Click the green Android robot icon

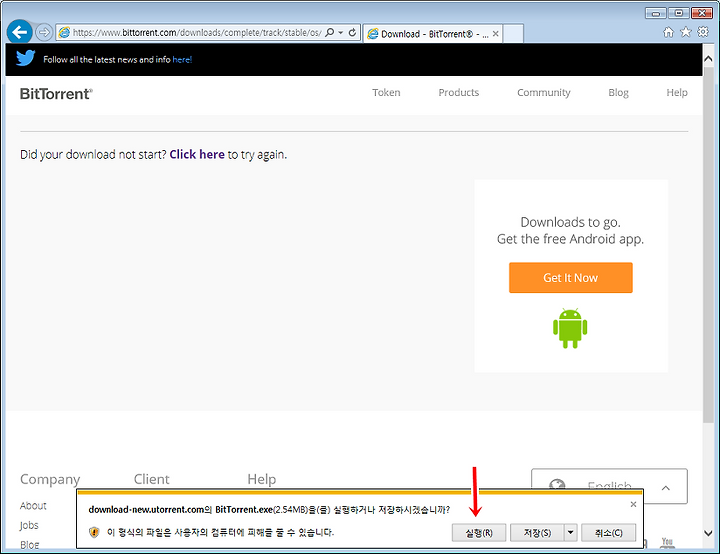(570, 328)
